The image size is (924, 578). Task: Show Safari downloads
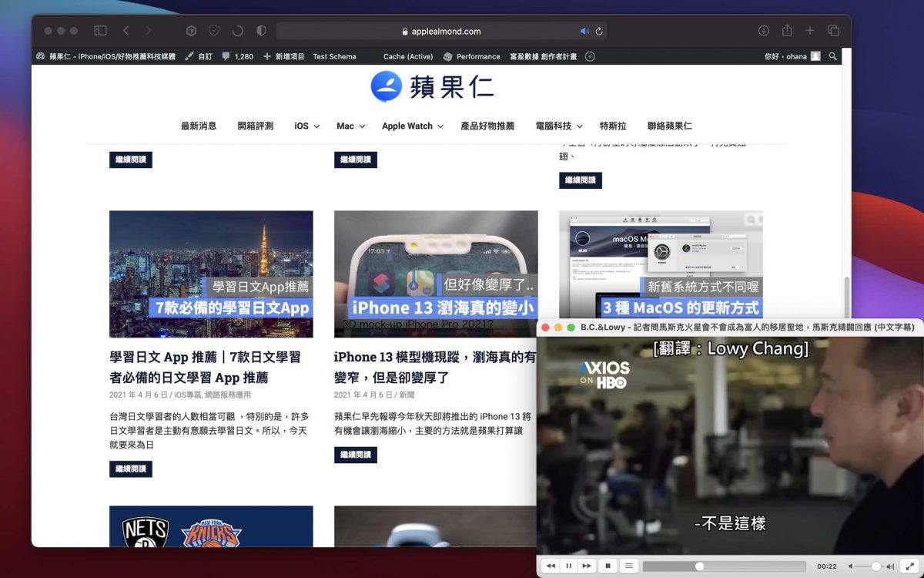(x=764, y=31)
